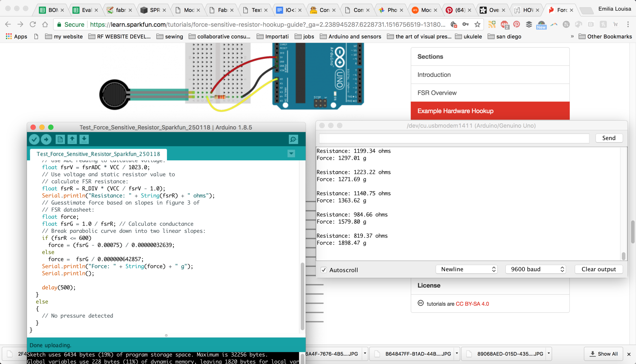This screenshot has width=636, height=364.
Task: Open the Adblock extension icon
Action: pyautogui.click(x=504, y=25)
